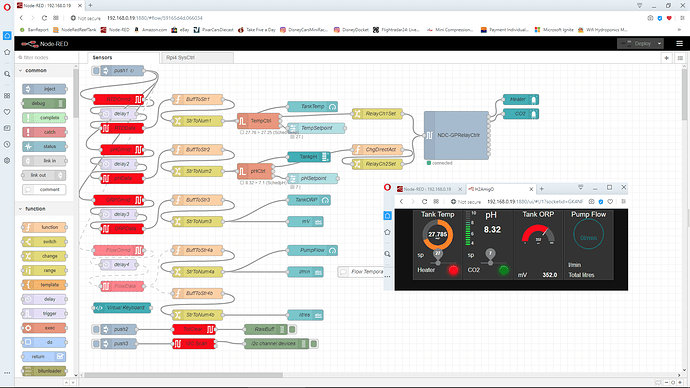Trigger the push1 inject node button

click(96, 70)
